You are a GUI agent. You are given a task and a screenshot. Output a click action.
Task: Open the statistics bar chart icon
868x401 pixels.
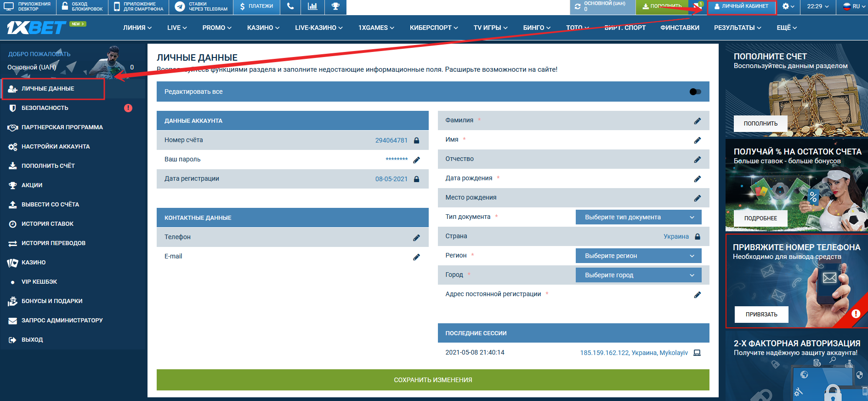pyautogui.click(x=312, y=6)
